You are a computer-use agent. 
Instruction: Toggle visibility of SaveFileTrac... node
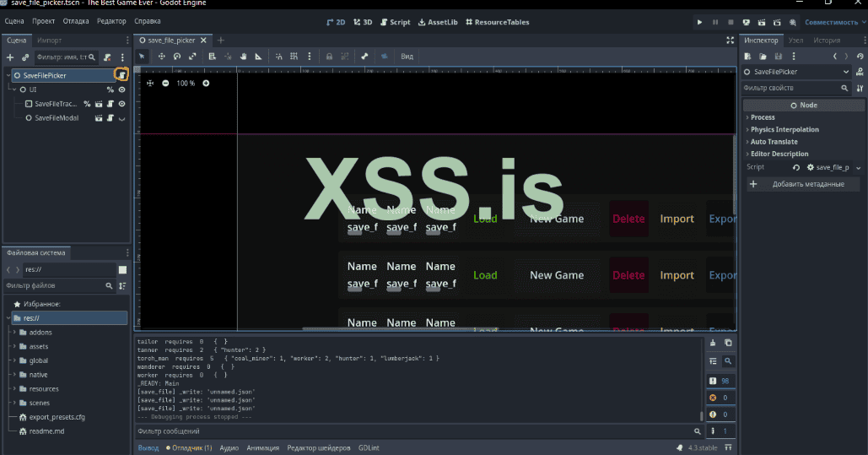tap(122, 104)
